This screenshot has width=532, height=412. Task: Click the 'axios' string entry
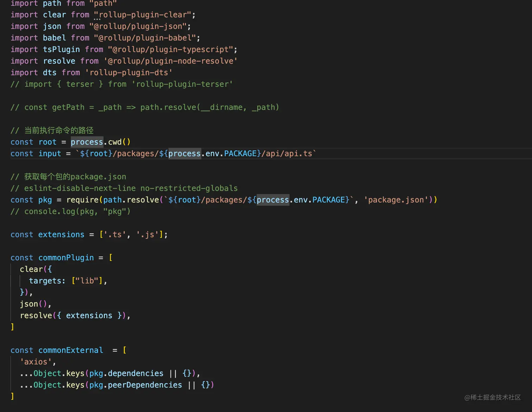(x=36, y=362)
